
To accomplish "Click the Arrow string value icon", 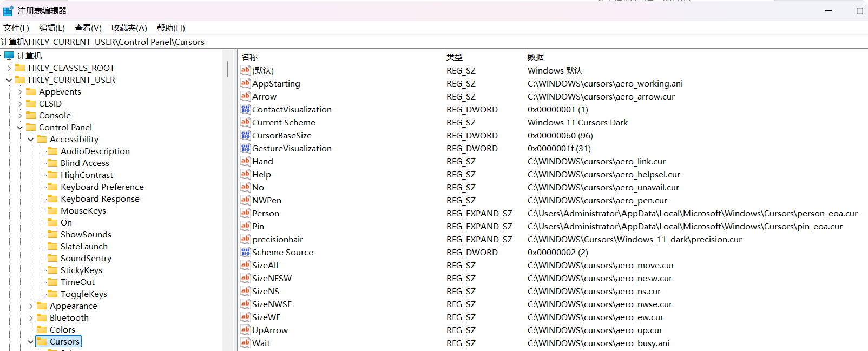I will [x=246, y=96].
